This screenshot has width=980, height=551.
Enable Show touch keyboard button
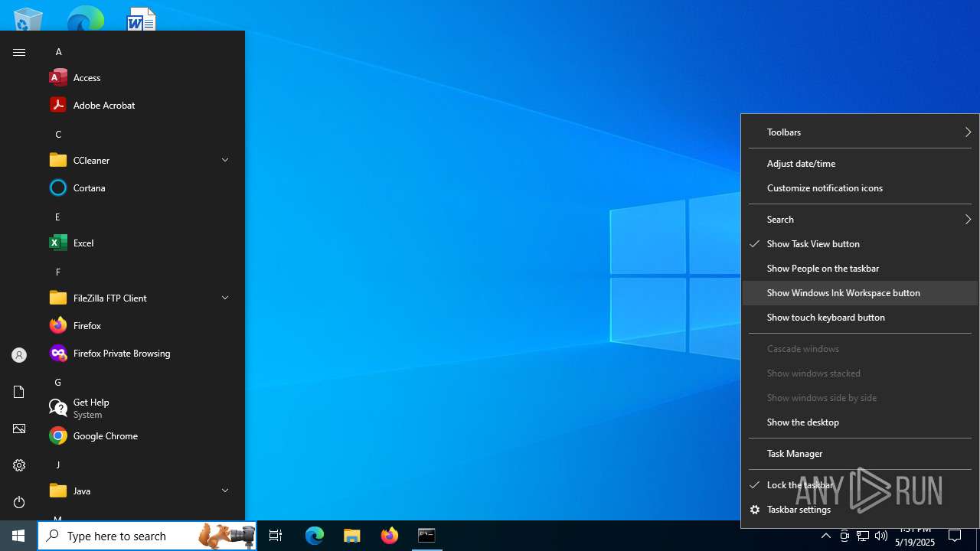tap(860, 318)
